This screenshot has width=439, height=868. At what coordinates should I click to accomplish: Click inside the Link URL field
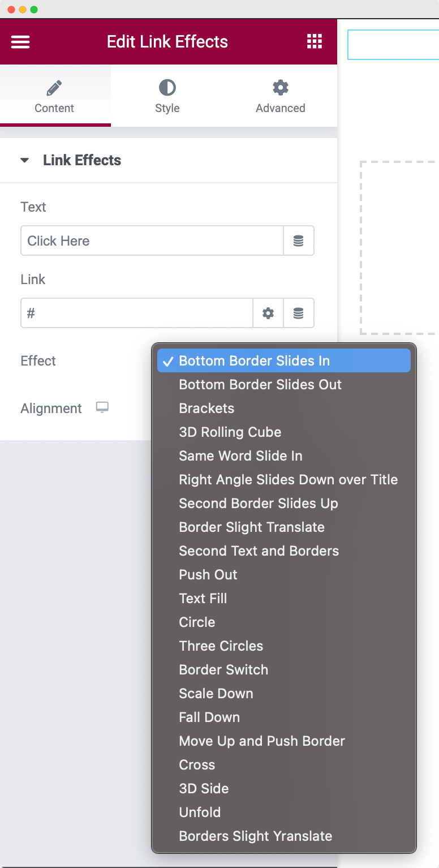click(136, 313)
